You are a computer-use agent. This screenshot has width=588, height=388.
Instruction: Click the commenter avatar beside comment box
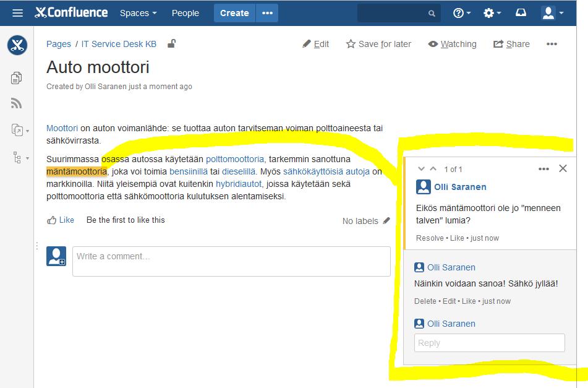tap(56, 256)
